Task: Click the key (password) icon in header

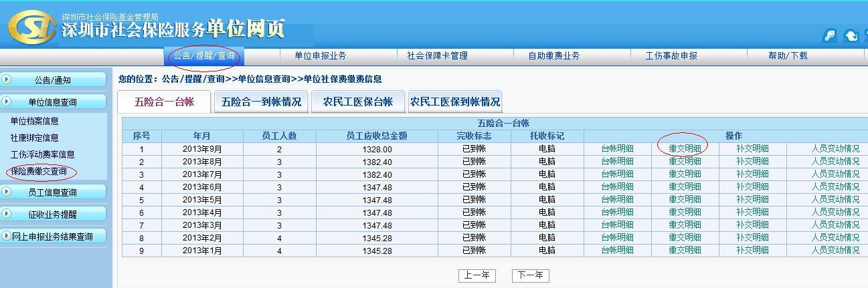Action: coord(830,36)
